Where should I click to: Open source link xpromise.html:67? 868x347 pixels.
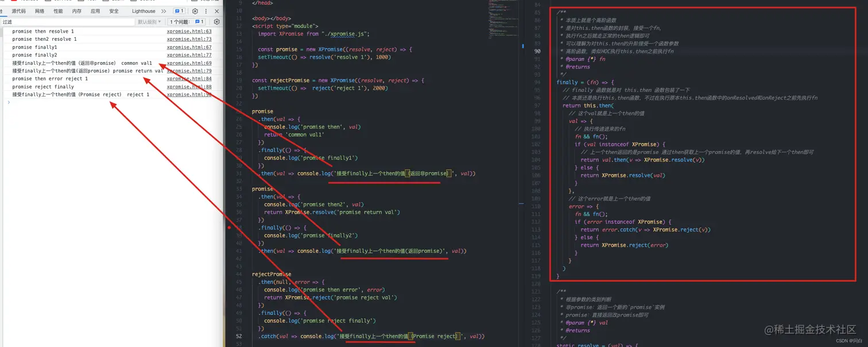point(189,47)
